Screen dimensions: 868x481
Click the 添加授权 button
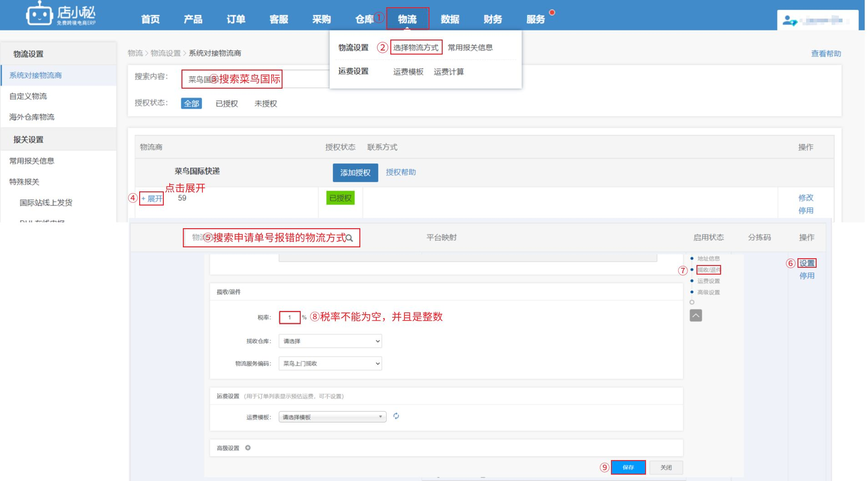[x=355, y=173]
